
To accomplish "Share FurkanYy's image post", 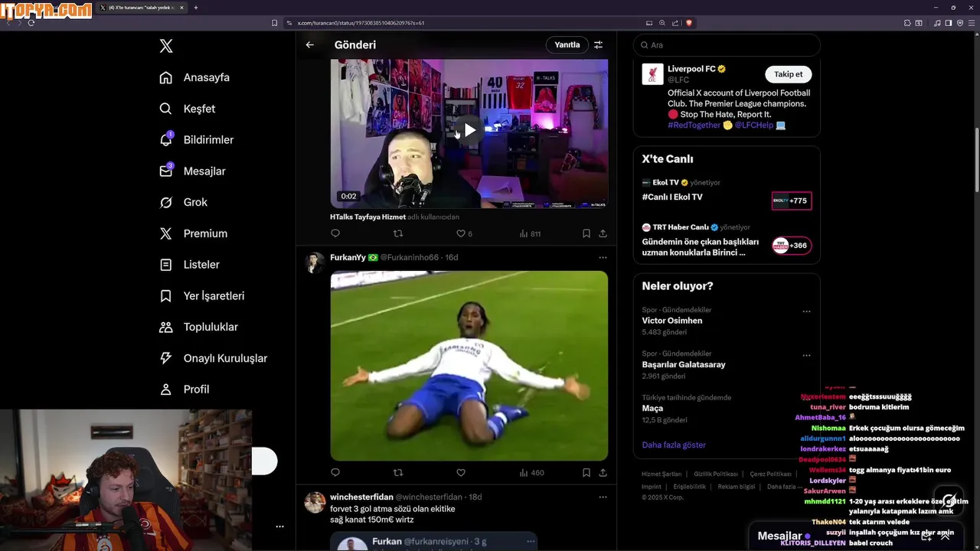I will 603,473.
